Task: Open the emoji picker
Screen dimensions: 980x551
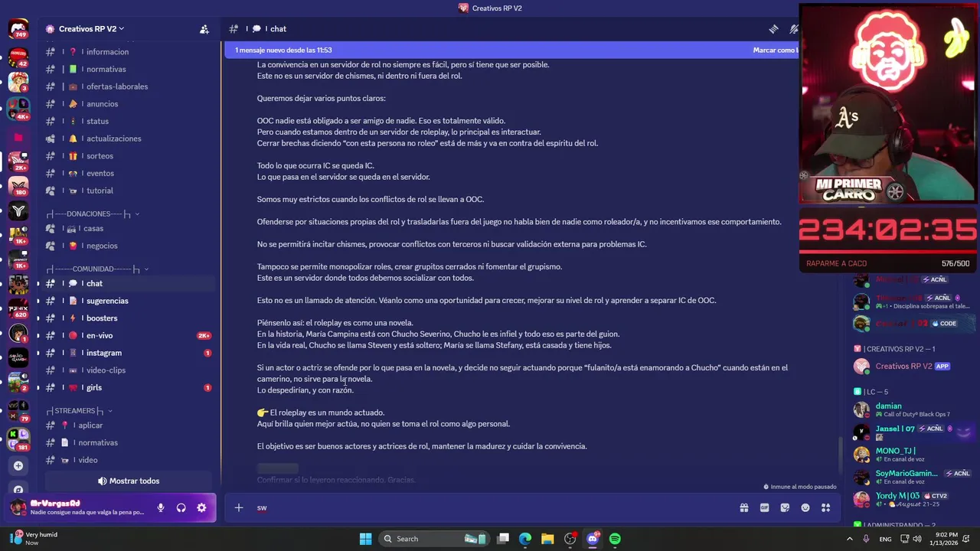Action: tap(805, 507)
